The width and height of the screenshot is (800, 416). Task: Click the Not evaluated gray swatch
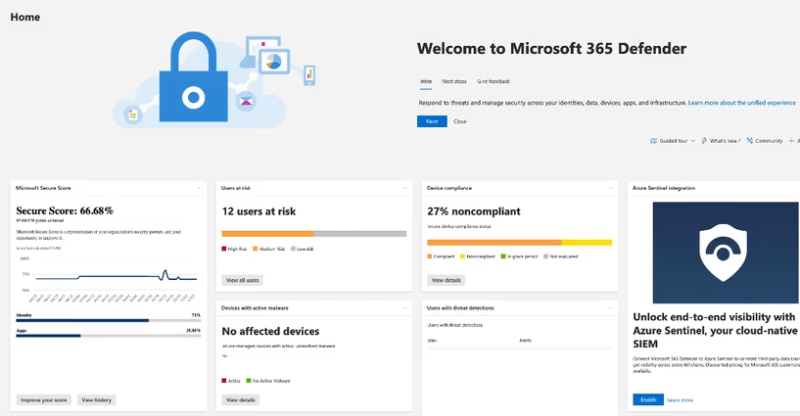pyautogui.click(x=546, y=256)
